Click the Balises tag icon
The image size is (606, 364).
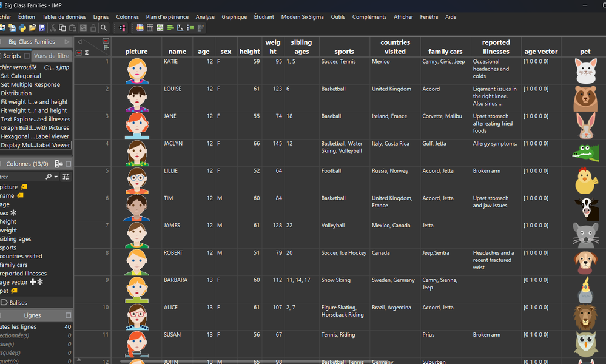coord(4,302)
